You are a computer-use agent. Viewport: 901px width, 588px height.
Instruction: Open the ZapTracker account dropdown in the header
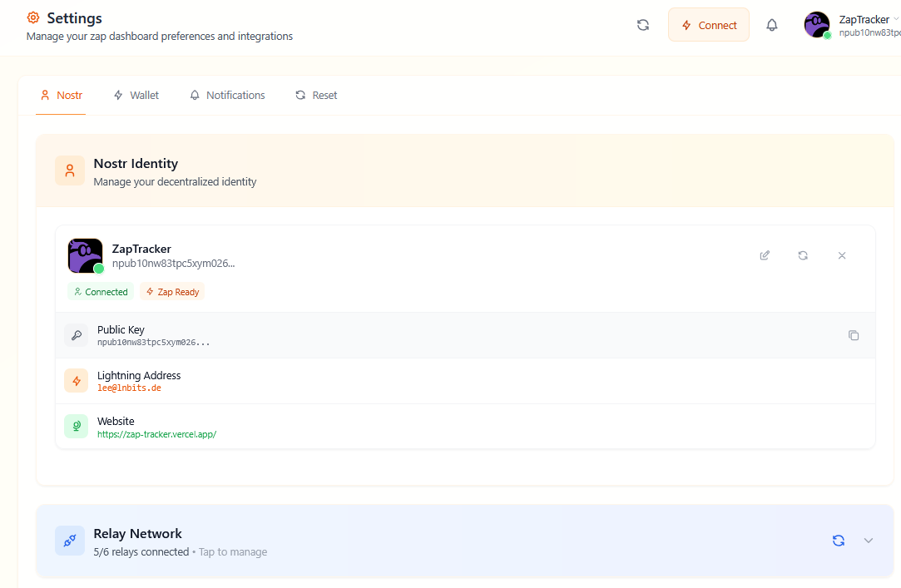[865, 19]
